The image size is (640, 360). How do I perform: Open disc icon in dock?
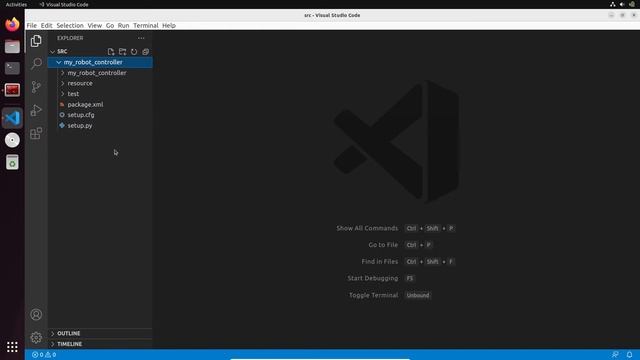point(12,140)
